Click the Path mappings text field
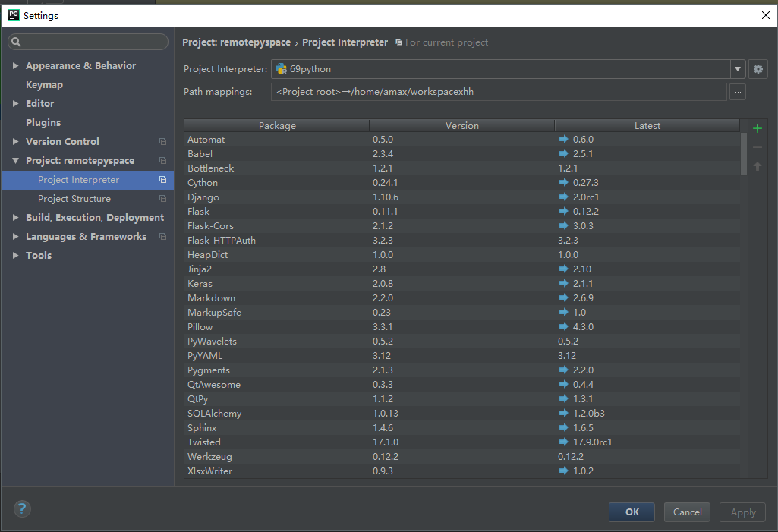Image resolution: width=778 pixels, height=532 pixels. coord(499,92)
